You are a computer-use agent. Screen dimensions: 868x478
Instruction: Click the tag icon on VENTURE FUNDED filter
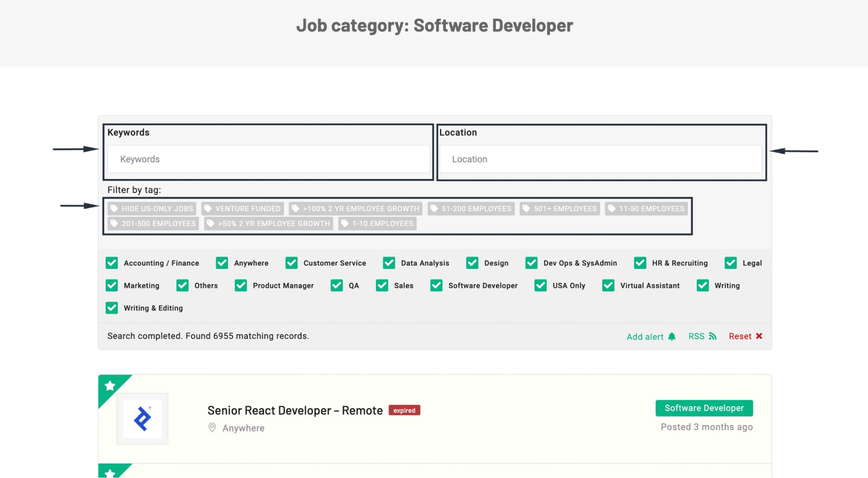click(x=207, y=209)
